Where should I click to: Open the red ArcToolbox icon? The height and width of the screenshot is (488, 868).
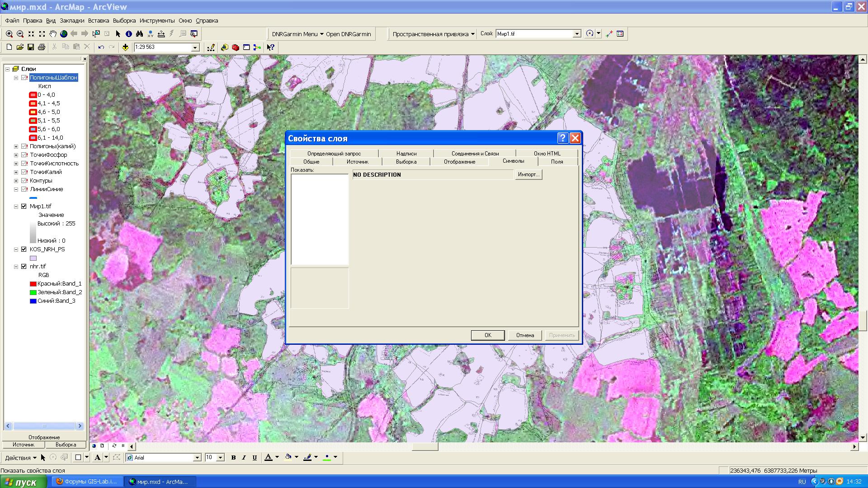tap(236, 47)
